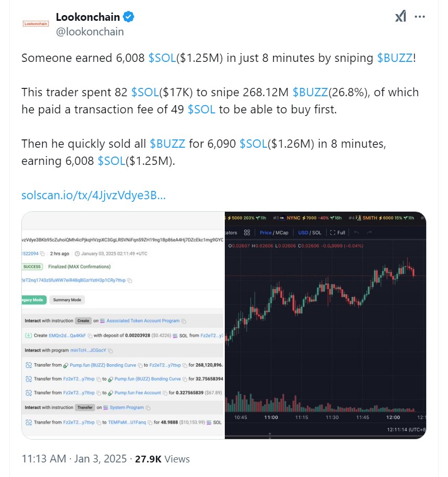This screenshot has height=477, width=448.
Task: Switch to Summary Mode in Solscan view
Action: pyautogui.click(x=68, y=300)
